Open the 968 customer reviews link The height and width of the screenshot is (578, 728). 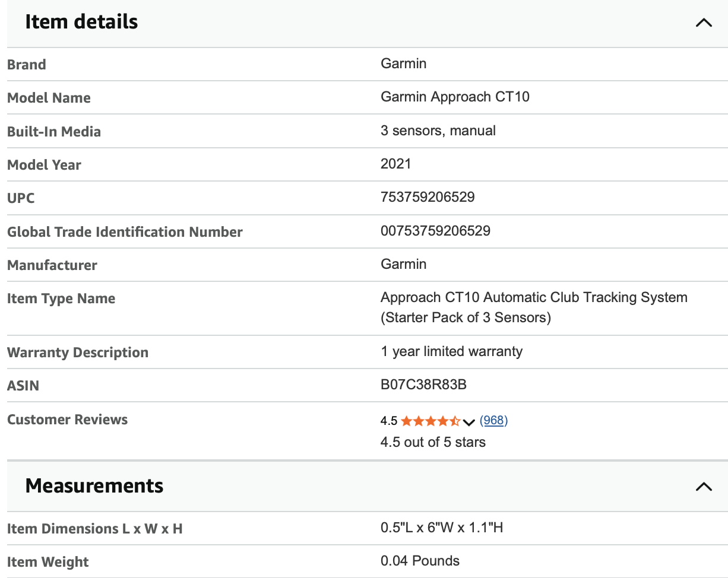[x=493, y=421]
